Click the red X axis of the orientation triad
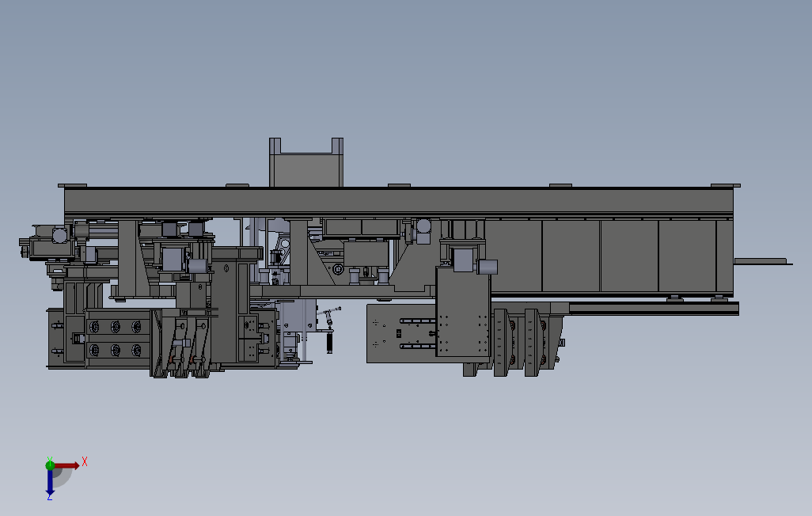 click(x=67, y=466)
